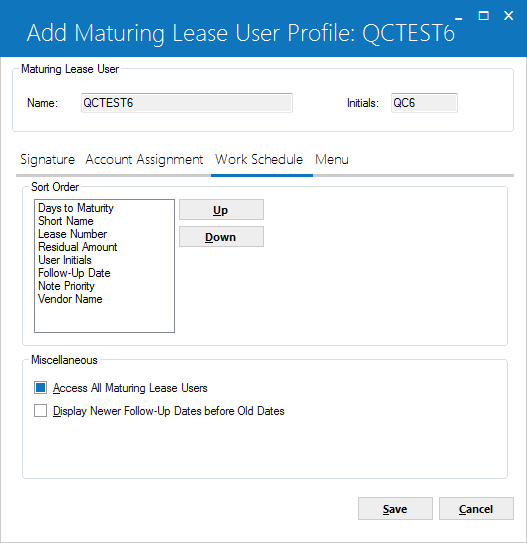527x543 pixels.
Task: Uncheck Access All Maturing Lease Users
Action: click(x=41, y=388)
